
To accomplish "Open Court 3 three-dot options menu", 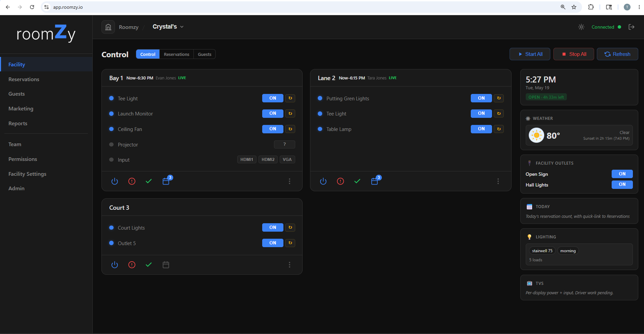I will 289,265.
